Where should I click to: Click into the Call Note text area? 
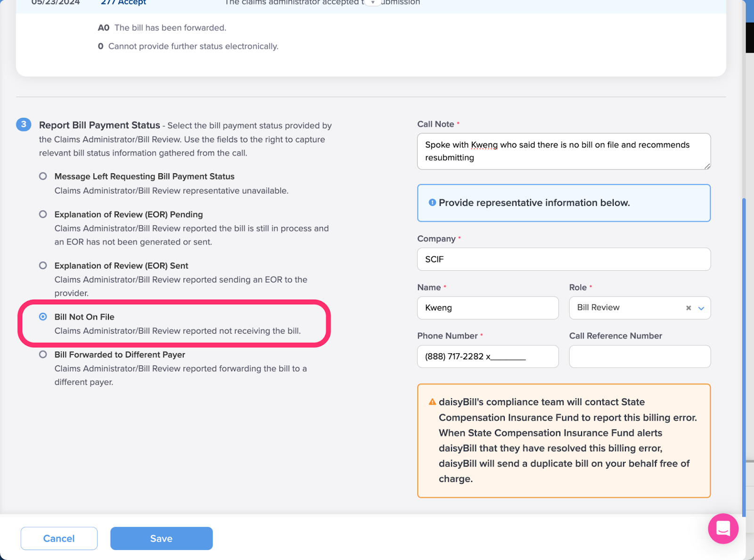click(x=564, y=151)
